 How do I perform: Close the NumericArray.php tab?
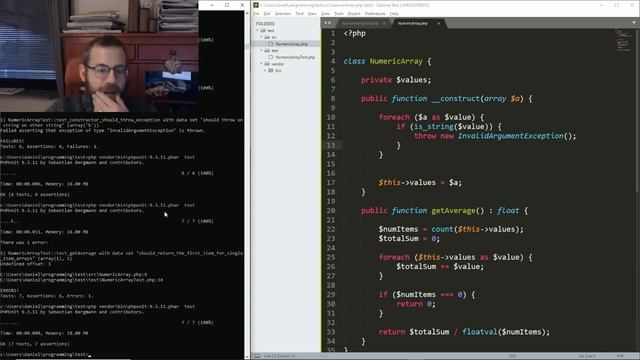439,23
